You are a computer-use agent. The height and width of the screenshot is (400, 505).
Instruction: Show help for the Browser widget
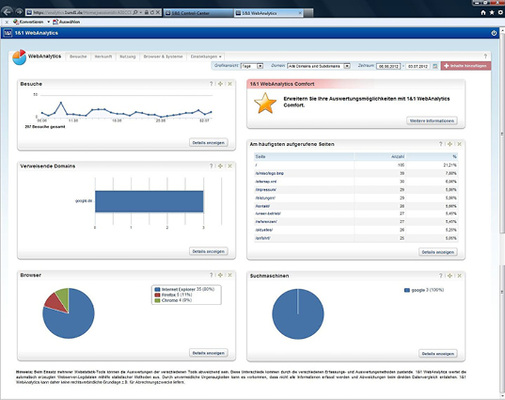(x=211, y=275)
